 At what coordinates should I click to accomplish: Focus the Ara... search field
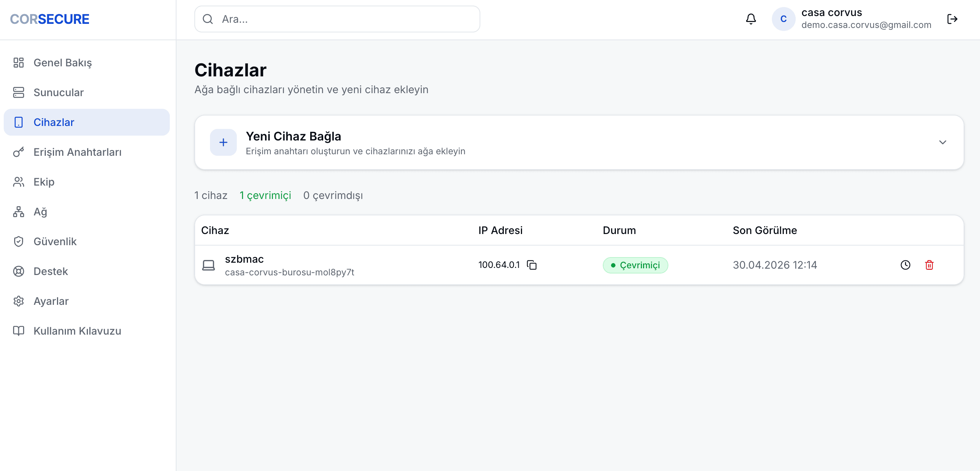(x=337, y=19)
